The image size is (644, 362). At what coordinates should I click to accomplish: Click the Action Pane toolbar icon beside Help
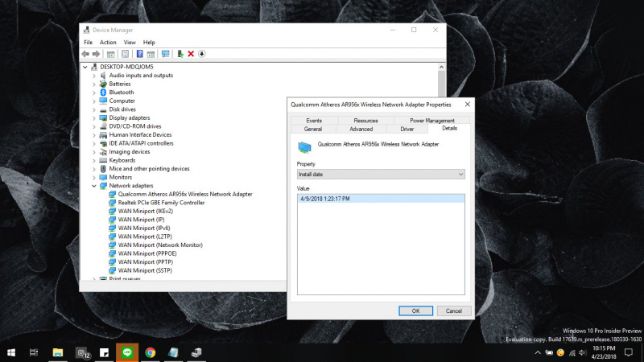pyautogui.click(x=151, y=54)
